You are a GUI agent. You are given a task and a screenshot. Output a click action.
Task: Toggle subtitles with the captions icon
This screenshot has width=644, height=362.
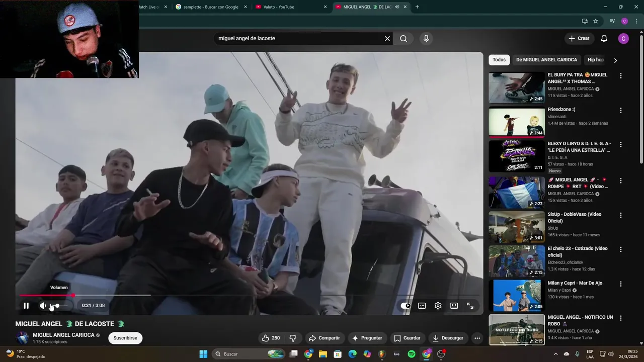click(x=422, y=306)
